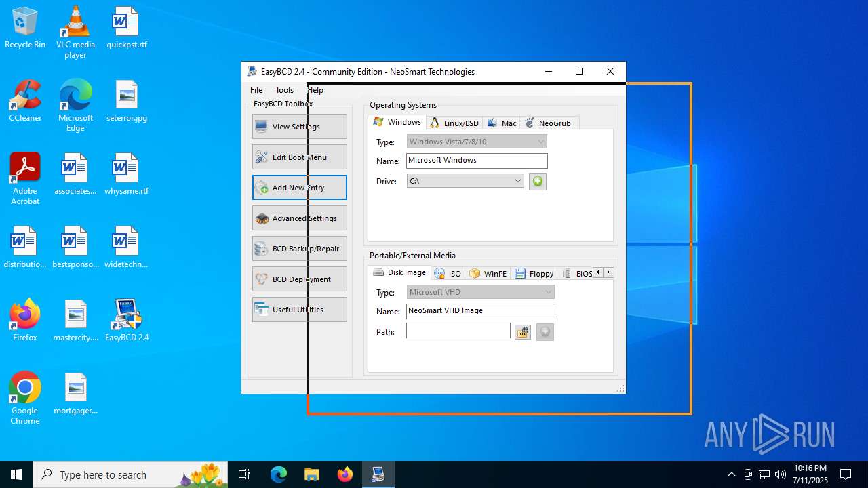The image size is (868, 488).
Task: Browse for disk image path icon
Action: [x=523, y=332]
